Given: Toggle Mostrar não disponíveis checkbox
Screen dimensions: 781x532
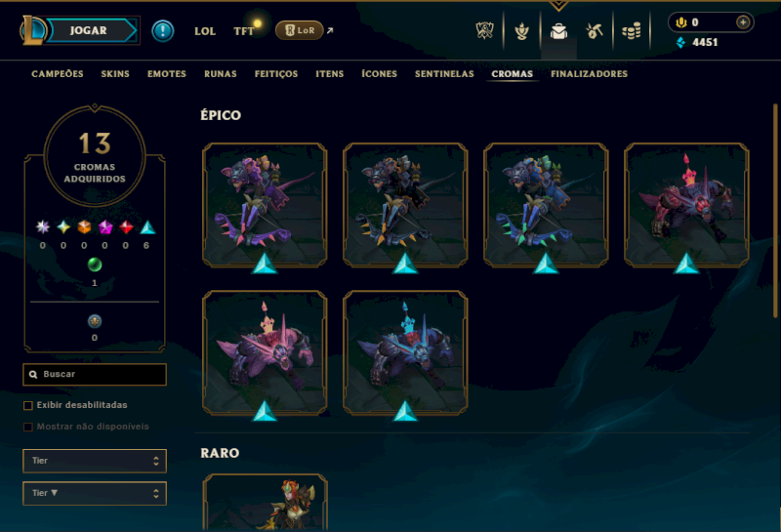Looking at the screenshot, I should tap(28, 427).
